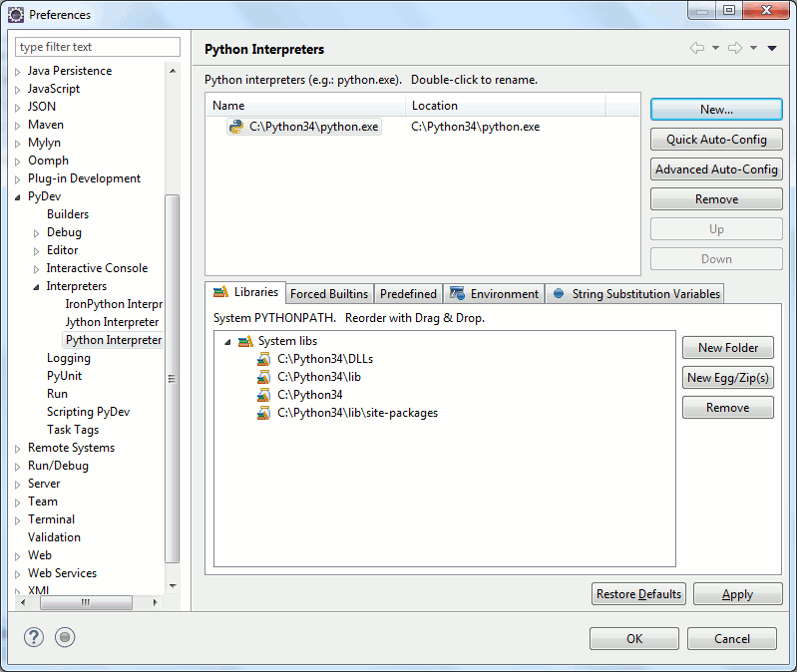Expand the Debug node under PyDev
The height and width of the screenshot is (672, 797).
36,233
